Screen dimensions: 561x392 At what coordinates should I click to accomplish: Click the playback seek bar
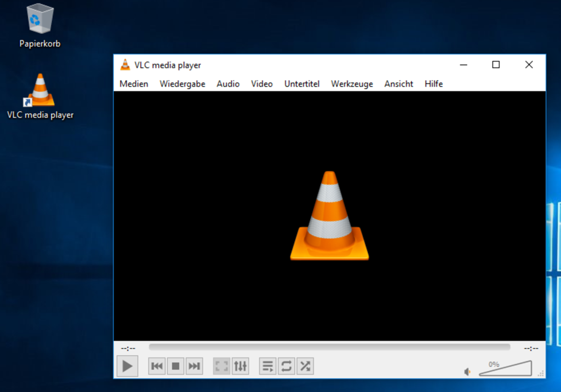[329, 347]
